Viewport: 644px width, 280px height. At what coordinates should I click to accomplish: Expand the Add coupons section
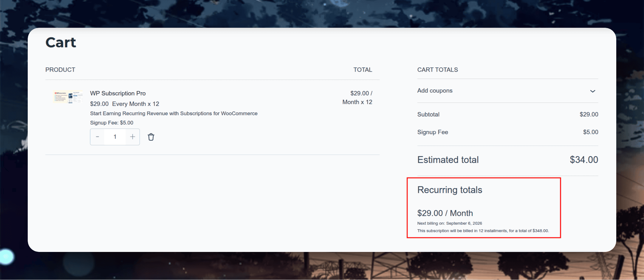click(507, 91)
